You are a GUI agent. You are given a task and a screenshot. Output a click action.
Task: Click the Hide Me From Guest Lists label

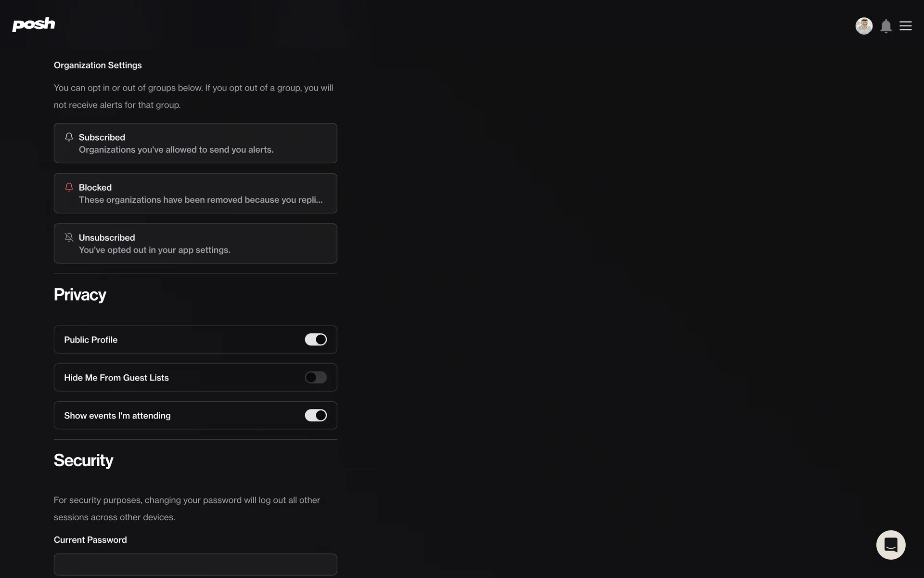[x=116, y=378]
